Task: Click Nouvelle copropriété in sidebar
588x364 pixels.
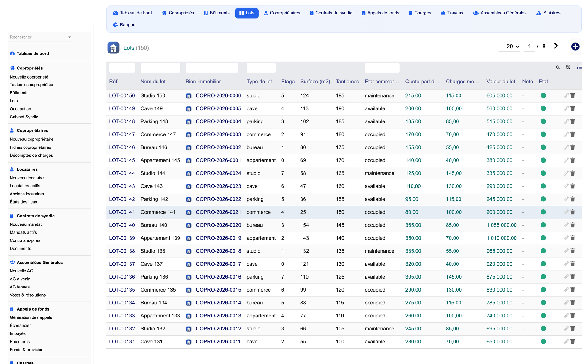Action: (29, 77)
